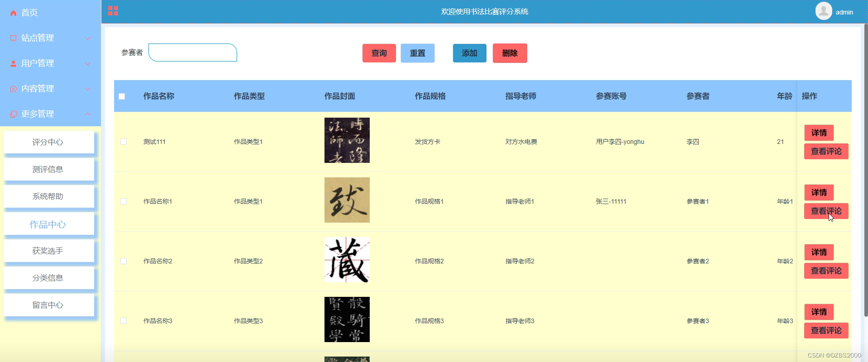Open 分类信息 in the sidebar
Screen dimensions: 868x362
click(49, 278)
